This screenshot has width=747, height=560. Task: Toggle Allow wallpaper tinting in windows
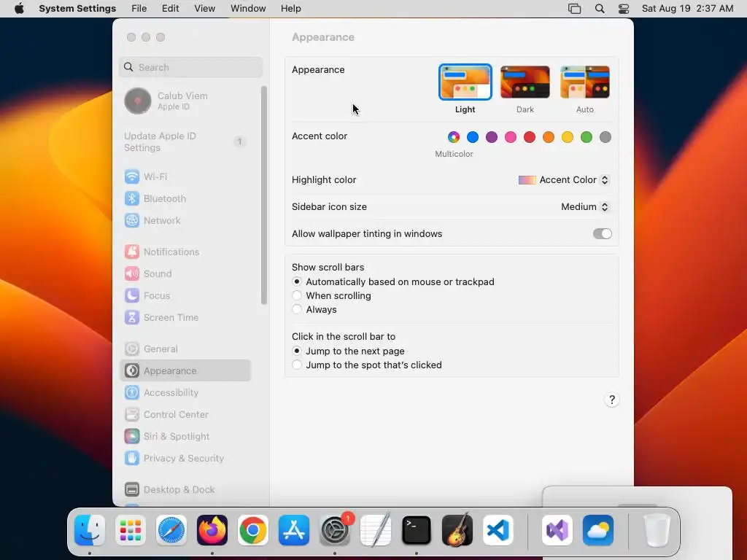602,234
